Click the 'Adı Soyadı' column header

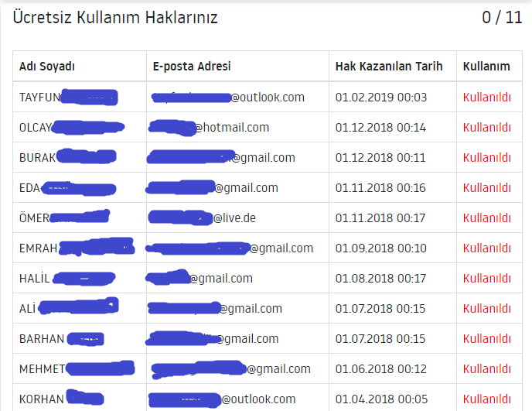click(47, 67)
